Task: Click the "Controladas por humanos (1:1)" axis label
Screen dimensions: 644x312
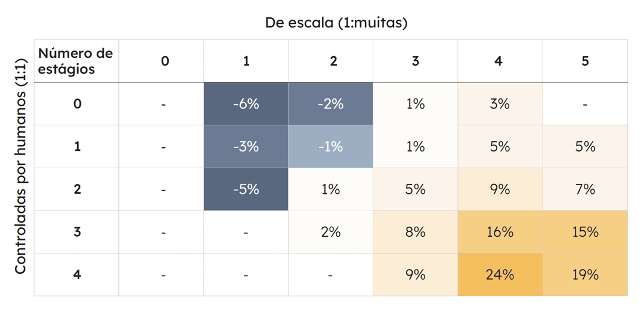Action: (21, 166)
